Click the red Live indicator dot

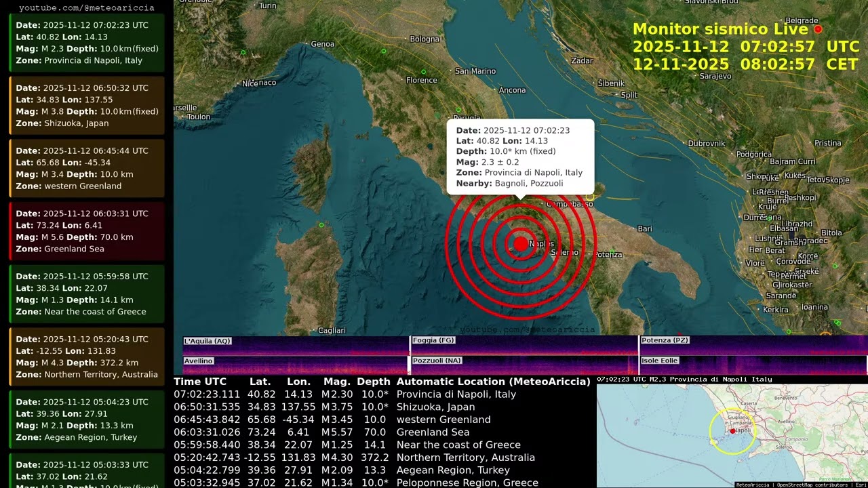[x=818, y=29]
